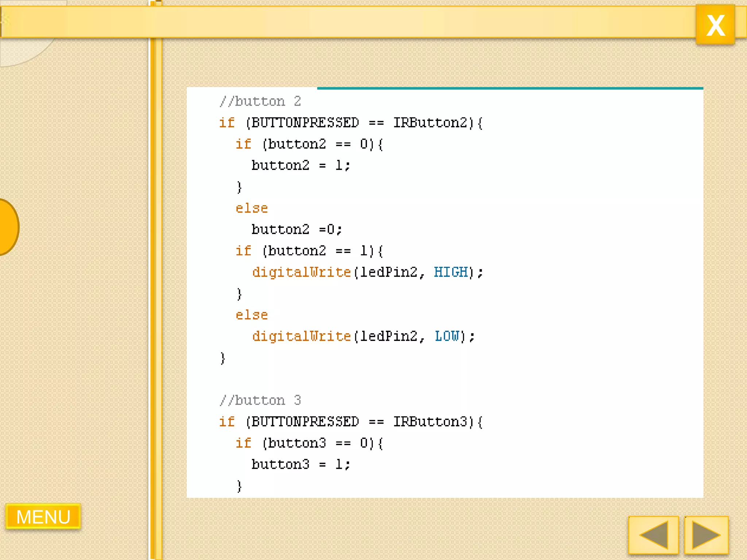
Task: Click the vertical yellow divider bar
Action: (x=156, y=292)
